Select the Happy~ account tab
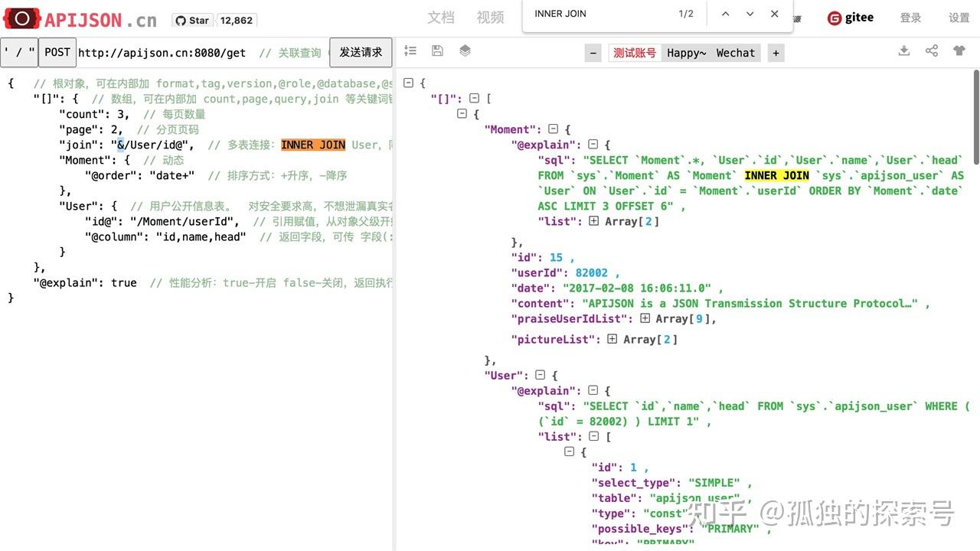 point(687,53)
